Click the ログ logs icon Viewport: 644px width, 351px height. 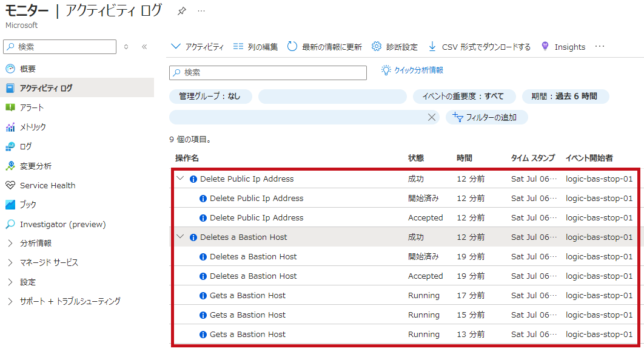point(10,146)
